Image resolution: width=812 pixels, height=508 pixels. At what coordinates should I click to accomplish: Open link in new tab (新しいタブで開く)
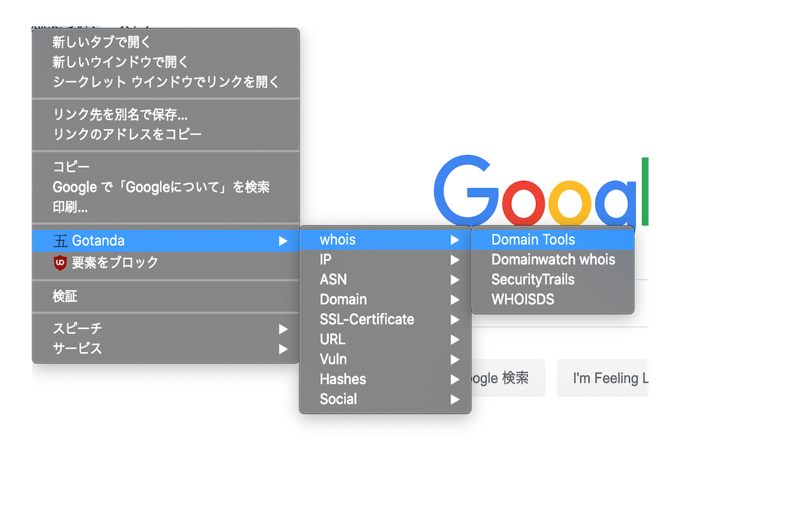click(166, 43)
